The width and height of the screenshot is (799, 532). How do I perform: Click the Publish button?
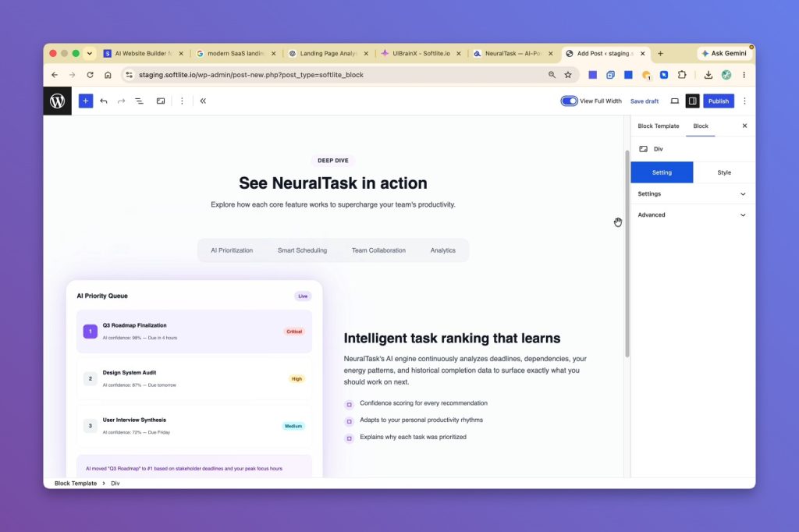pos(719,101)
